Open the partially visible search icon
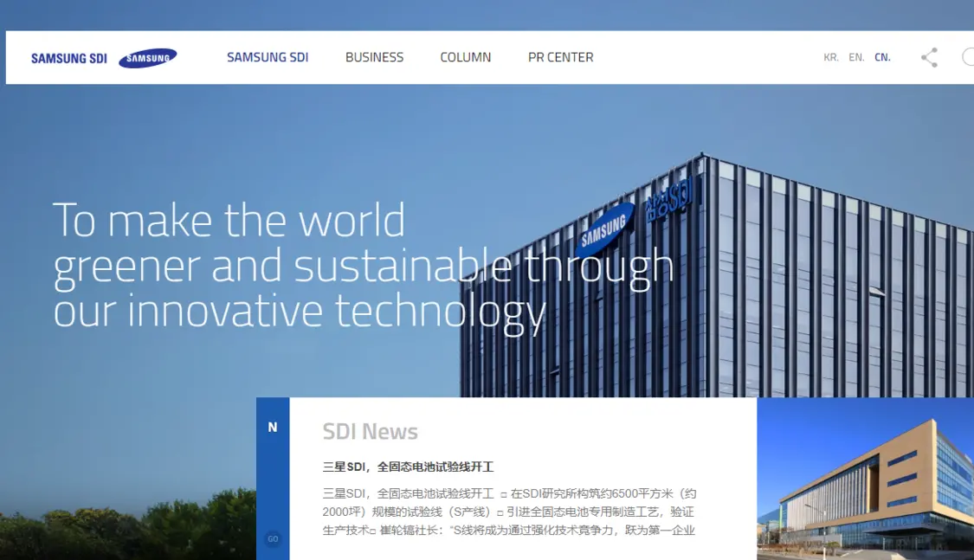The image size is (974, 560). [968, 57]
